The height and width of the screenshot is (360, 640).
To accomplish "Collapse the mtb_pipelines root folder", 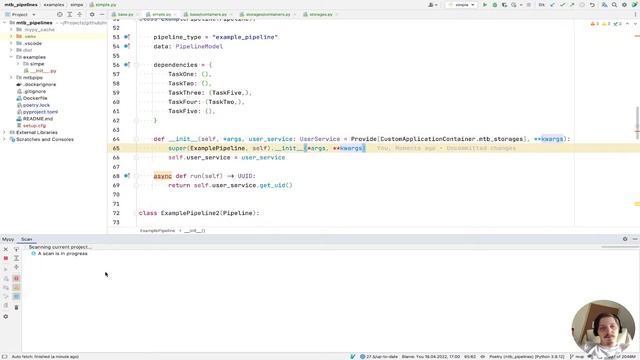I will 4,23.
